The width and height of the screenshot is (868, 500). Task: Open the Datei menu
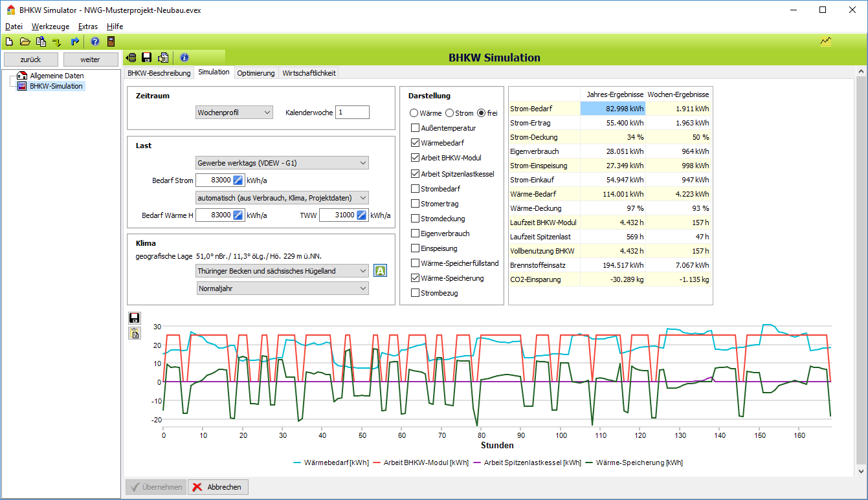coord(14,27)
